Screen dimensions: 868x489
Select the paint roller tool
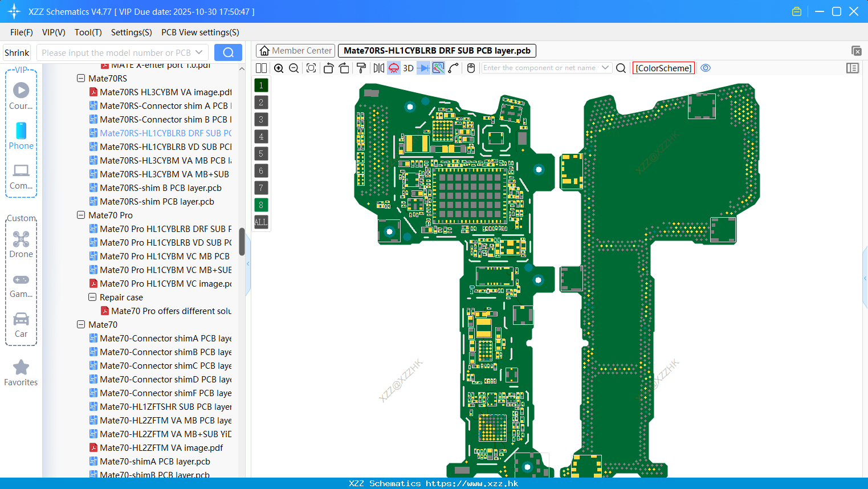click(361, 68)
